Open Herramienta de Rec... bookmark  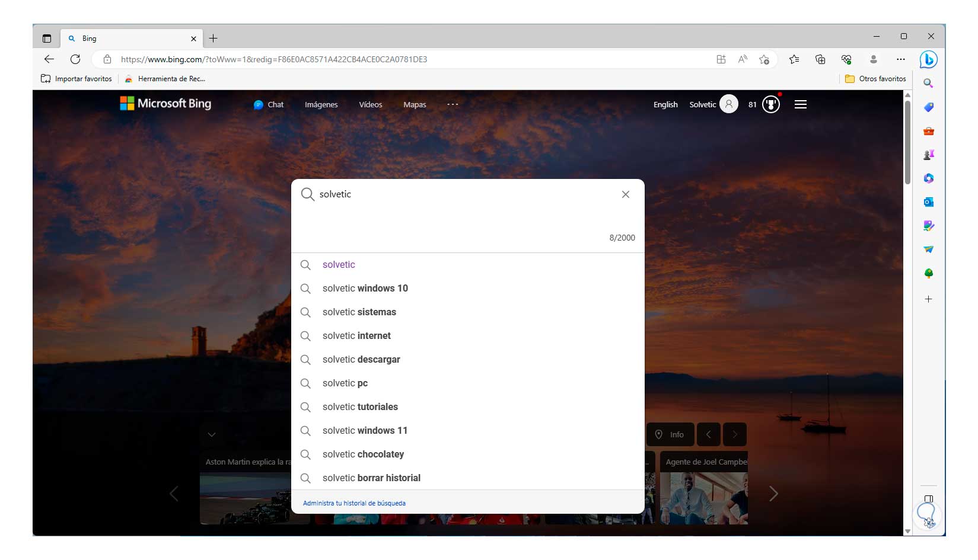click(x=165, y=79)
